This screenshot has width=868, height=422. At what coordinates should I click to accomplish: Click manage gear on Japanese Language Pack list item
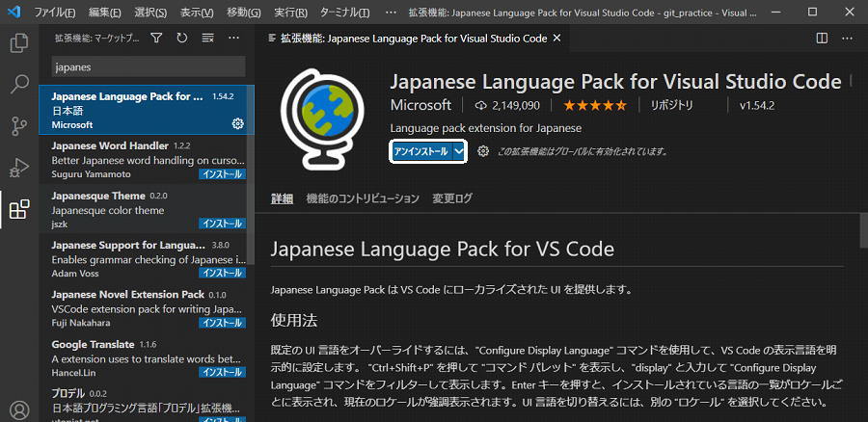[x=237, y=124]
